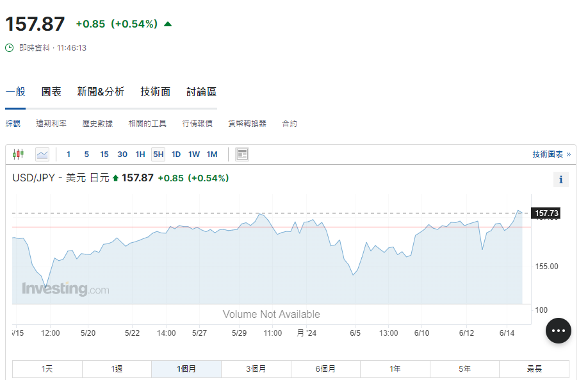
Task: Click the 157.73 price marker on axis
Action: [546, 213]
